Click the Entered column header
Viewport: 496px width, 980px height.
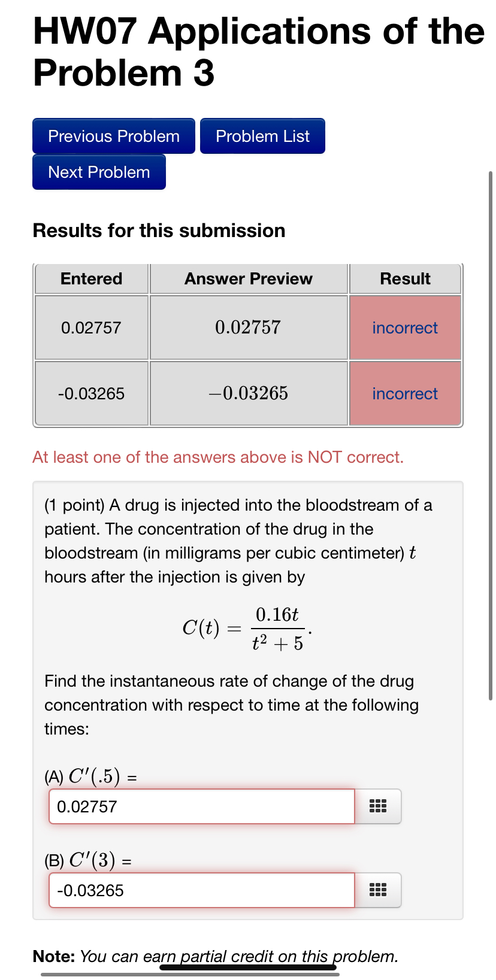click(x=91, y=278)
